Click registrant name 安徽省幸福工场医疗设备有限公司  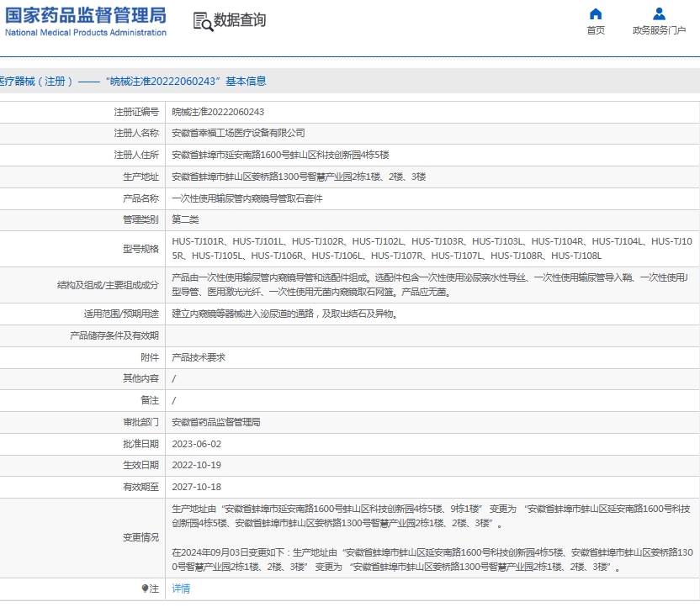click(238, 133)
